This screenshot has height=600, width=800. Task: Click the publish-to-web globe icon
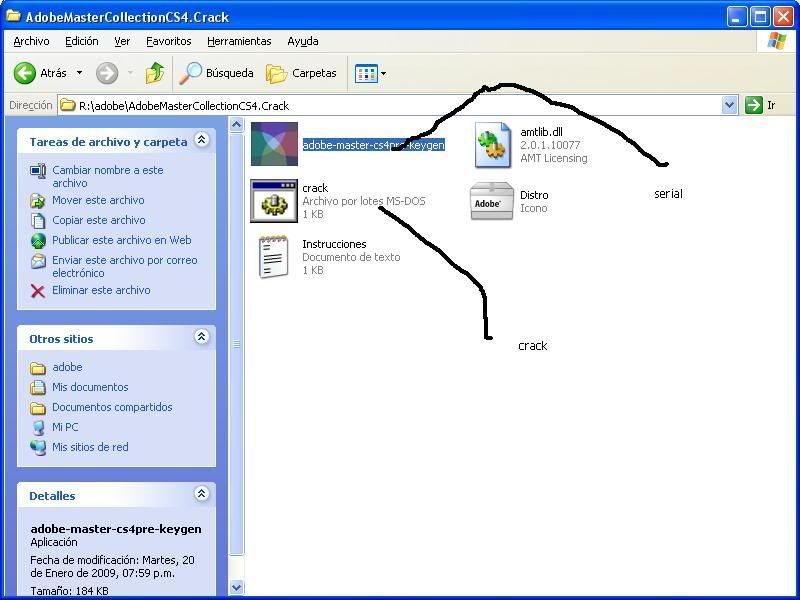click(x=38, y=241)
